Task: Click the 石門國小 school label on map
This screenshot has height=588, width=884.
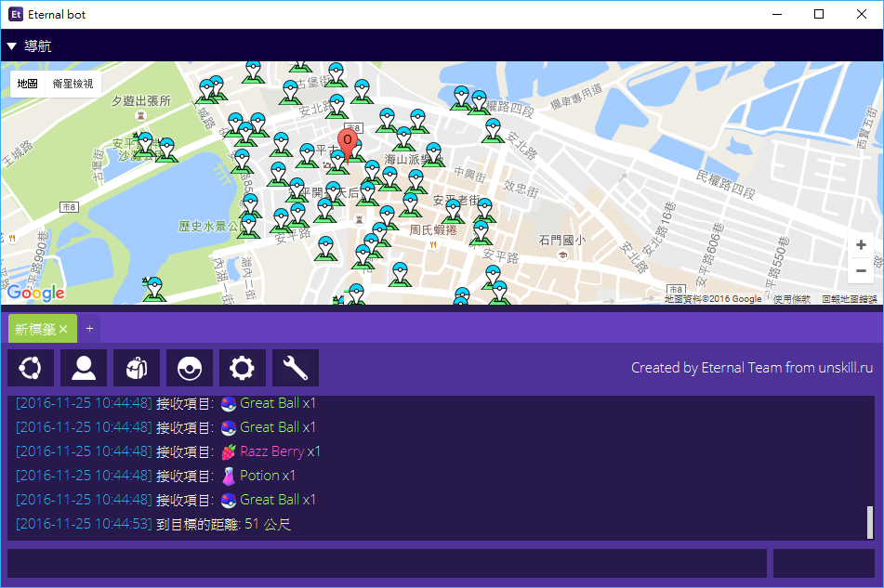Action: click(x=562, y=241)
